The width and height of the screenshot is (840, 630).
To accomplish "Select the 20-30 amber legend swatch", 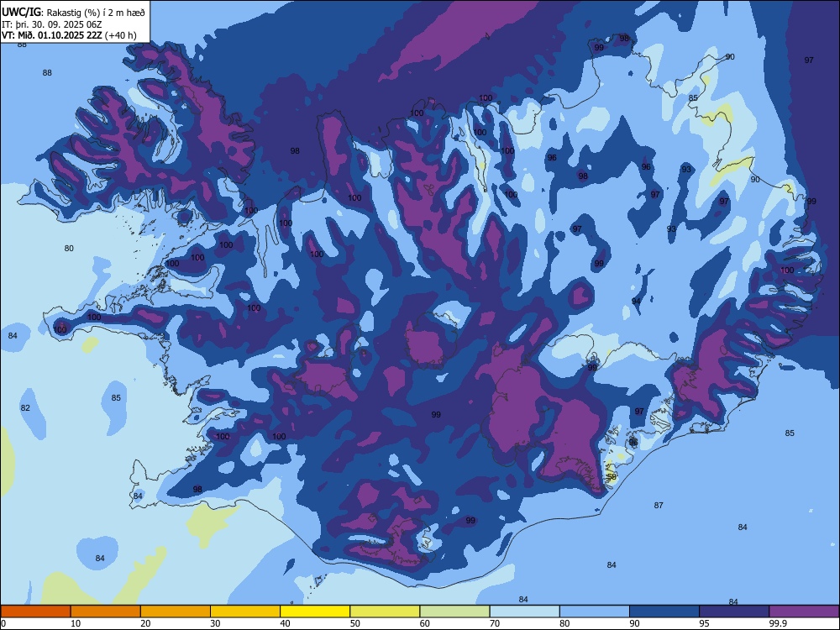I will click(176, 612).
